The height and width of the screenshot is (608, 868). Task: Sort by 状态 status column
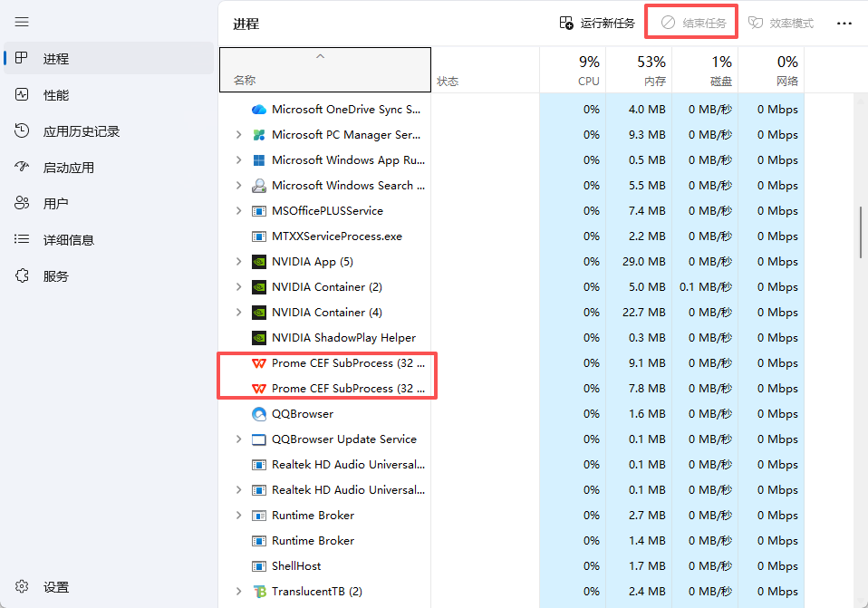485,69
